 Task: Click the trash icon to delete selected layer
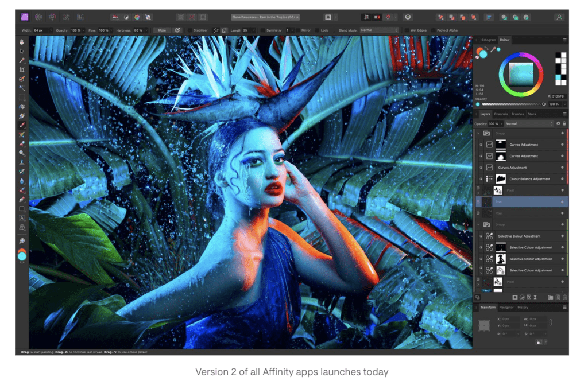(564, 297)
